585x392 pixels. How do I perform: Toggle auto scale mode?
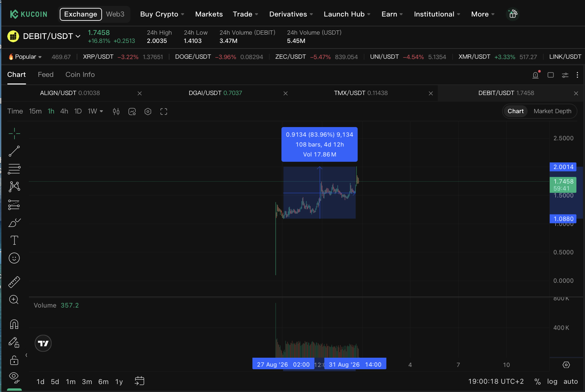coord(570,381)
